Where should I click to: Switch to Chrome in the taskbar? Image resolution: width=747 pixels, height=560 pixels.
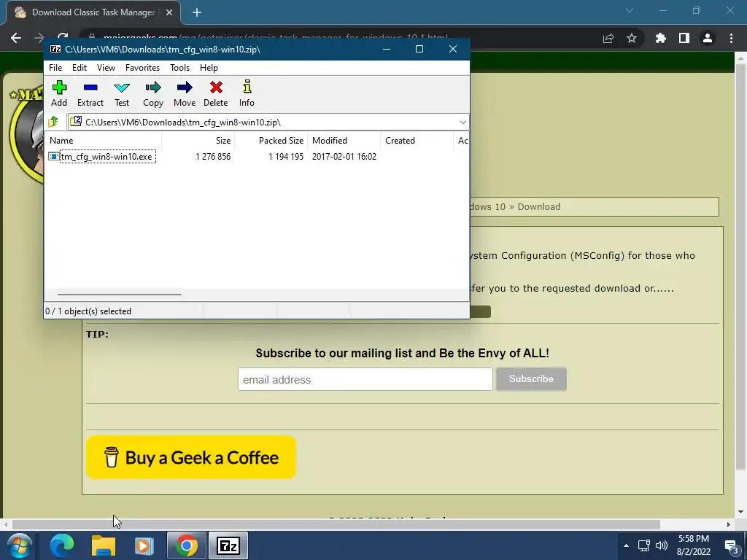pyautogui.click(x=186, y=545)
